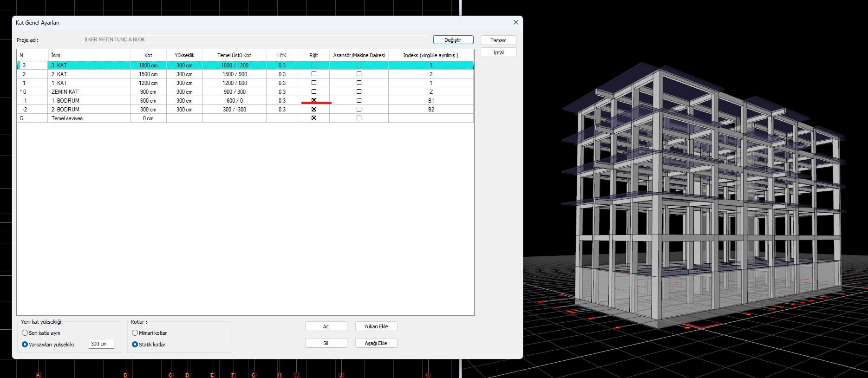Click the B1 index cell
Viewport: 868px width, 378px height.
coord(431,101)
